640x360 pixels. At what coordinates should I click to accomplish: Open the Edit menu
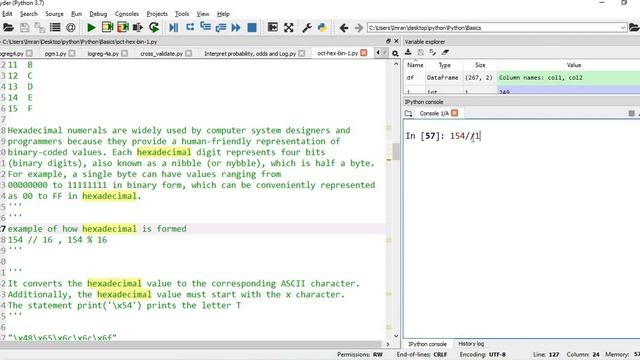coord(7,14)
